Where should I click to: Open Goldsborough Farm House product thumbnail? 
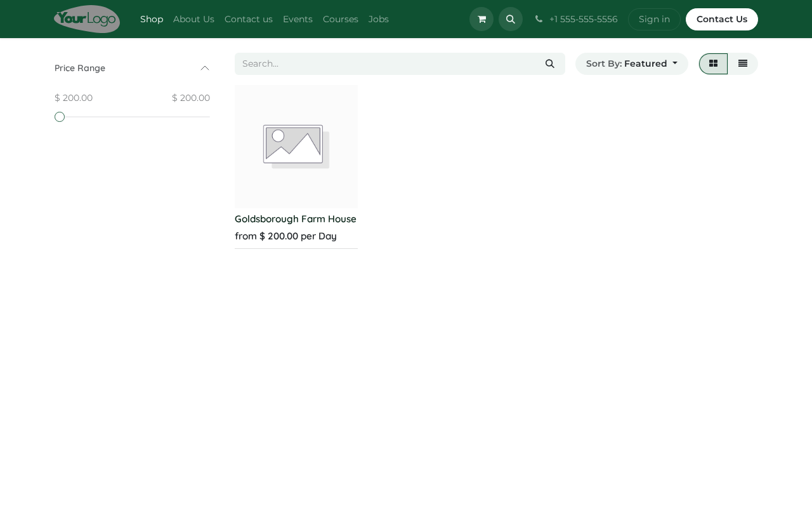click(296, 147)
